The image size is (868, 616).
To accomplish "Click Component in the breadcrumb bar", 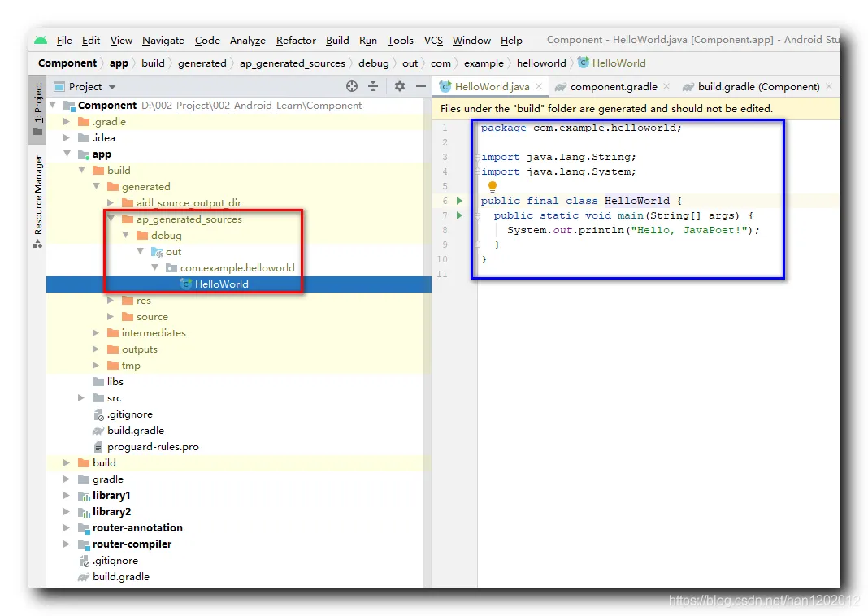I will (67, 63).
